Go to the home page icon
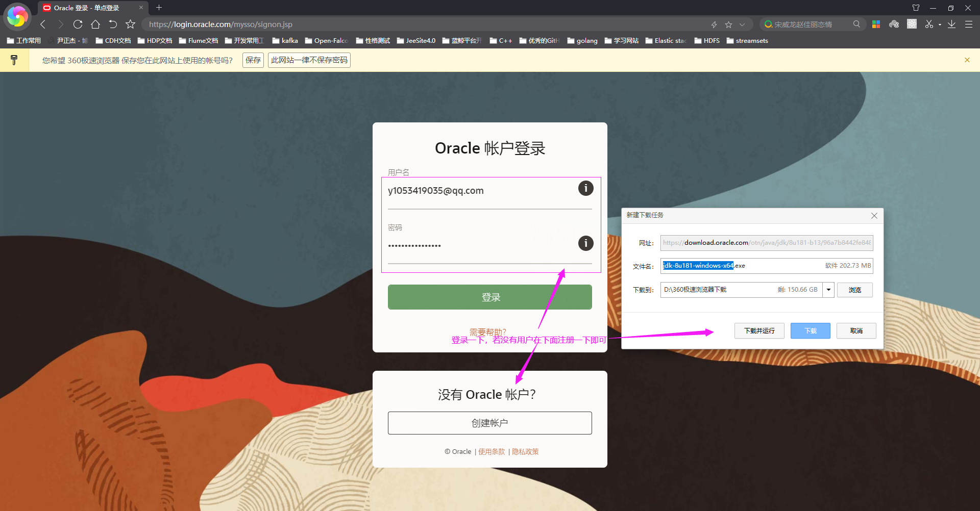 click(x=95, y=24)
